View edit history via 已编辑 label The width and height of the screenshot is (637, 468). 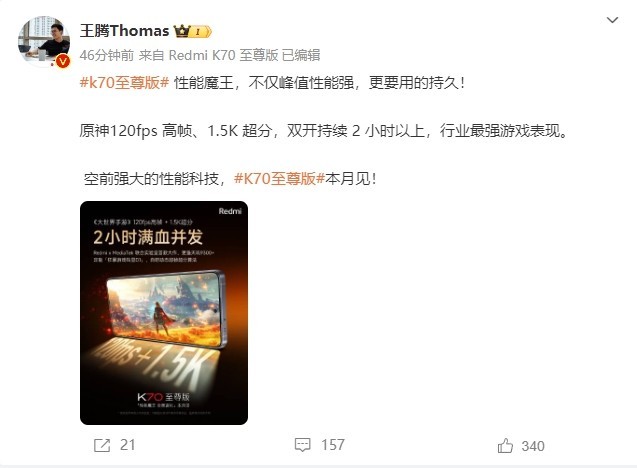point(301,55)
